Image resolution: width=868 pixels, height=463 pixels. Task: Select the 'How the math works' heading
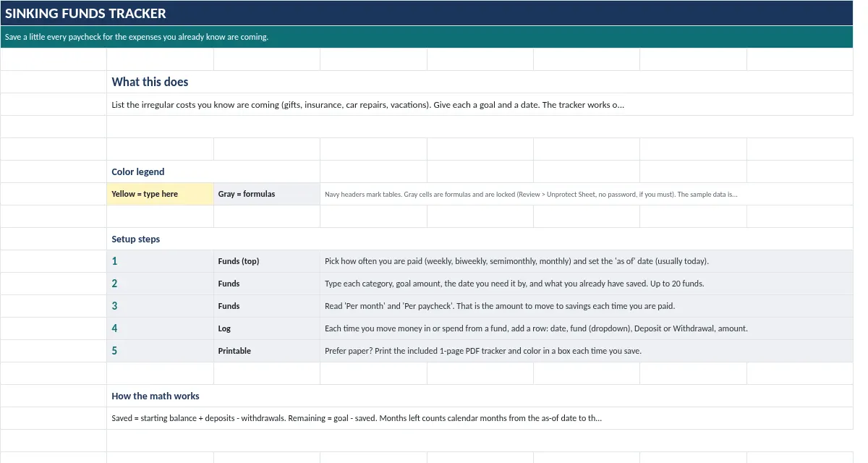tap(480, 396)
